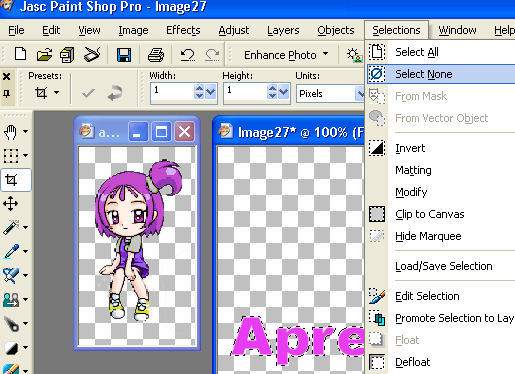Select the Dropper tool
The image size is (515, 374).
11,252
